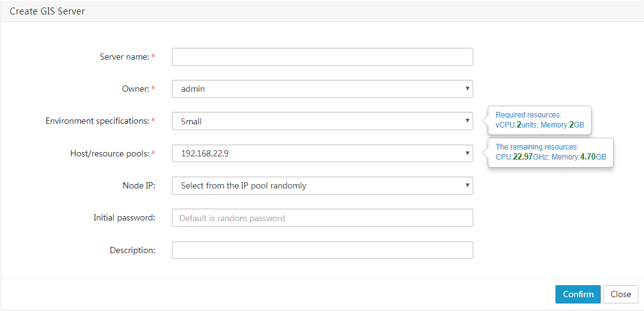Viewport: 644px width, 311px height.
Task: Expand the Node IP selection dropdown
Action: click(x=323, y=185)
